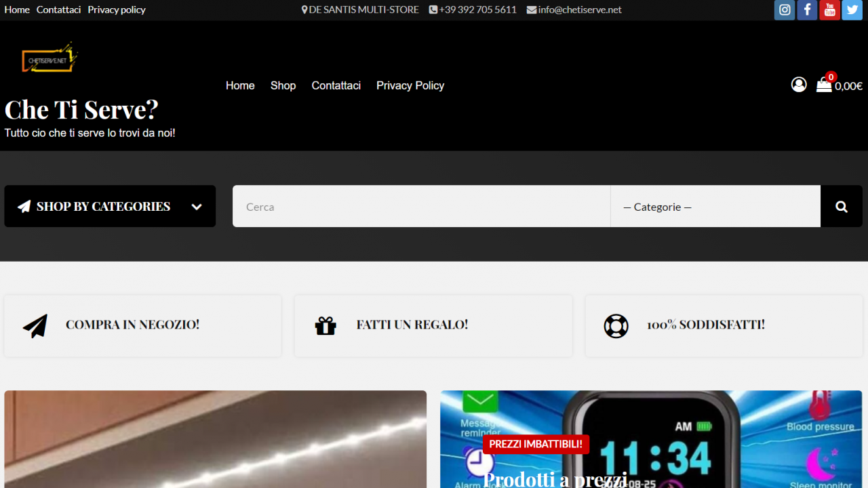
Task: Click the lifebuoy icon near 100% Soddisfatti
Action: 616,325
